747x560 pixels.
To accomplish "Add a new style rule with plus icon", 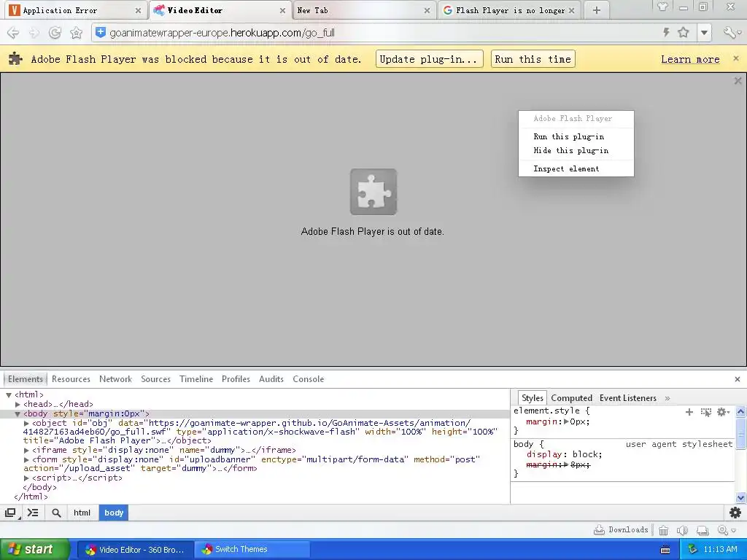I will tap(689, 412).
